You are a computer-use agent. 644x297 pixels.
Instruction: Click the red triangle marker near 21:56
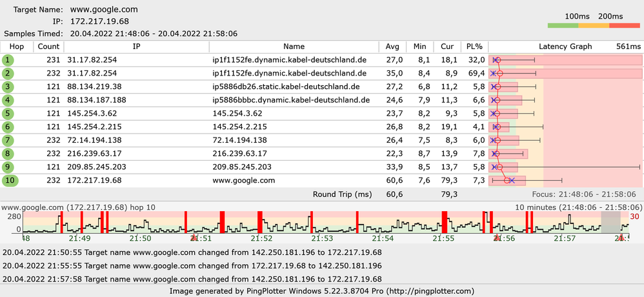point(497,237)
